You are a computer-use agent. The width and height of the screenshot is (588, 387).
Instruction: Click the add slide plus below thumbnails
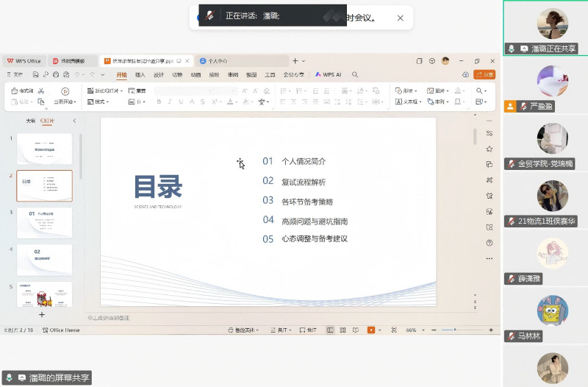click(x=42, y=314)
